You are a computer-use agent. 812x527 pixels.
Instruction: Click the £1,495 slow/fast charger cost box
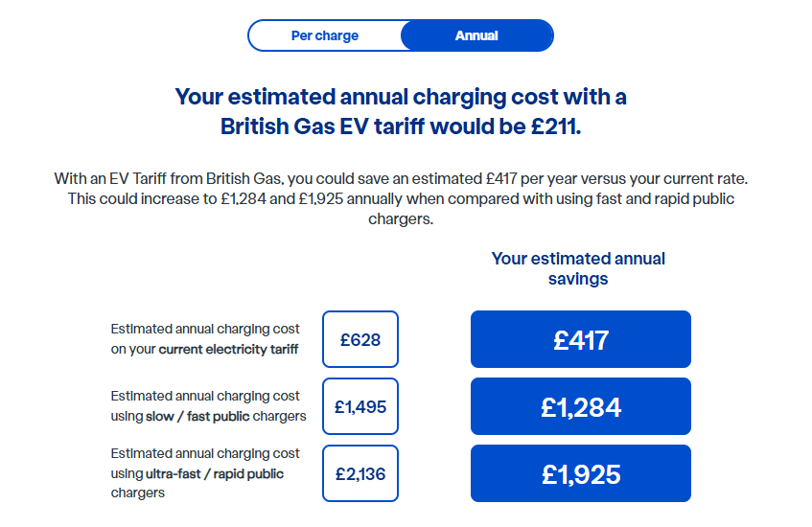tap(360, 406)
